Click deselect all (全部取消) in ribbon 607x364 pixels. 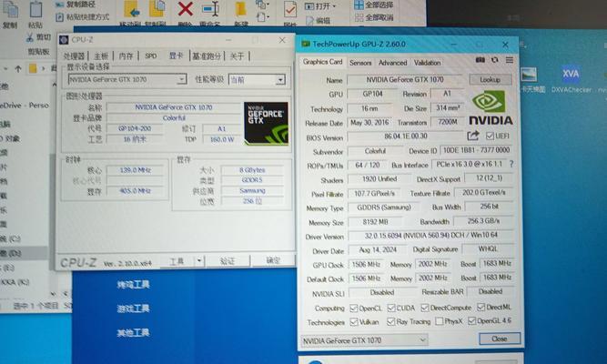[374, 17]
